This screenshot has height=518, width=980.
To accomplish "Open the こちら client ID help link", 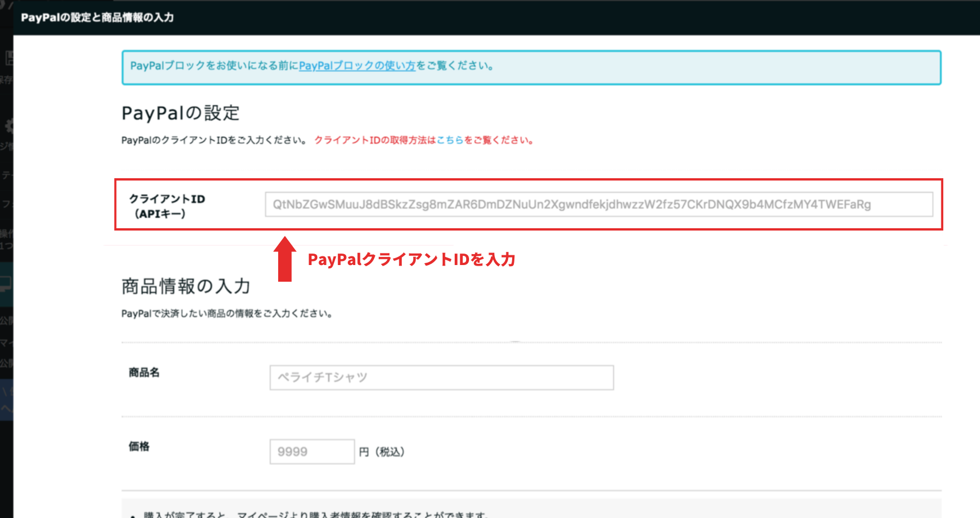I will click(x=450, y=140).
